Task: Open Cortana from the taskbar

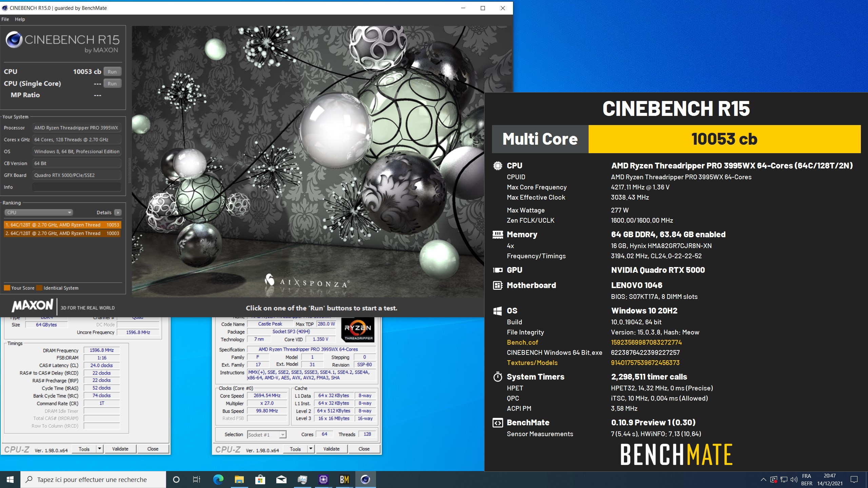Action: point(176,480)
